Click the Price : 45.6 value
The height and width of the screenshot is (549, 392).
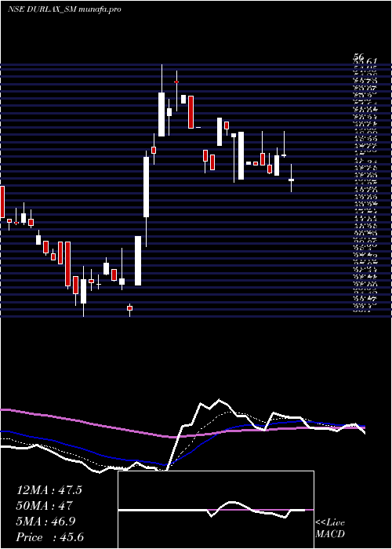click(x=50, y=537)
